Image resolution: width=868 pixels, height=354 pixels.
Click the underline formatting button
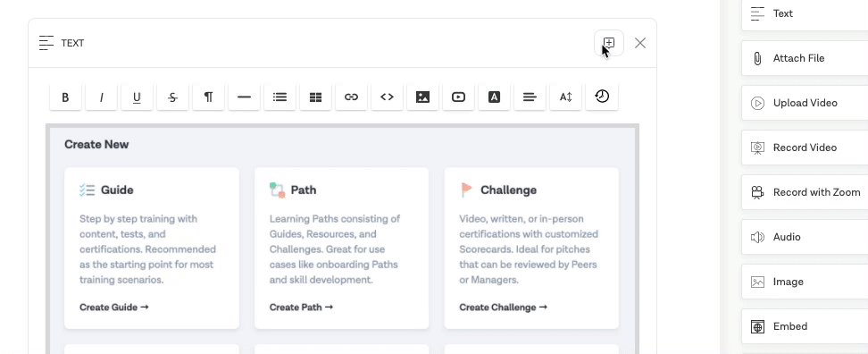(137, 97)
